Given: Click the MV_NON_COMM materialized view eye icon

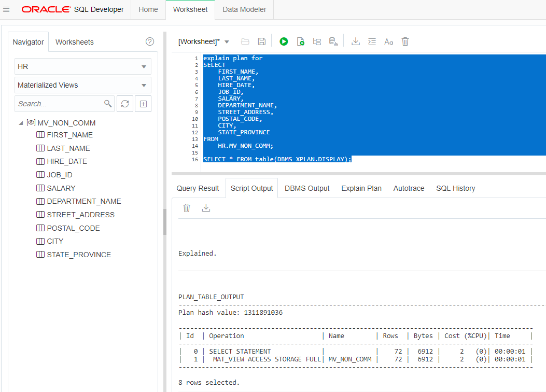Looking at the screenshot, I should click(x=31, y=122).
